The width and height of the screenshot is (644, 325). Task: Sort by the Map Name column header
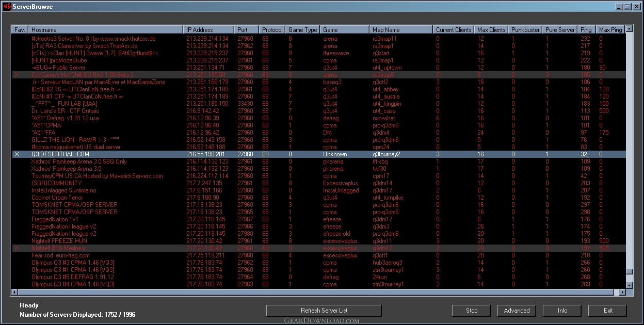400,30
